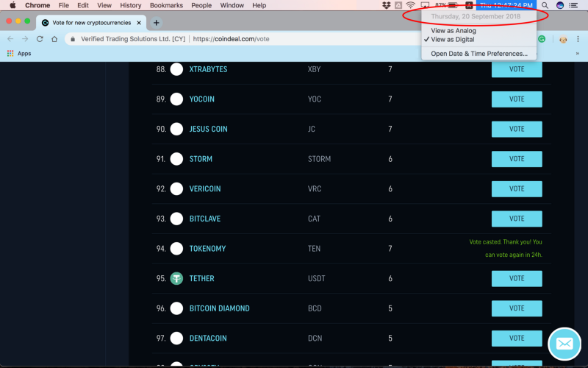Screen dimensions: 588x368
Task: Open the Help menu
Action: (x=259, y=5)
